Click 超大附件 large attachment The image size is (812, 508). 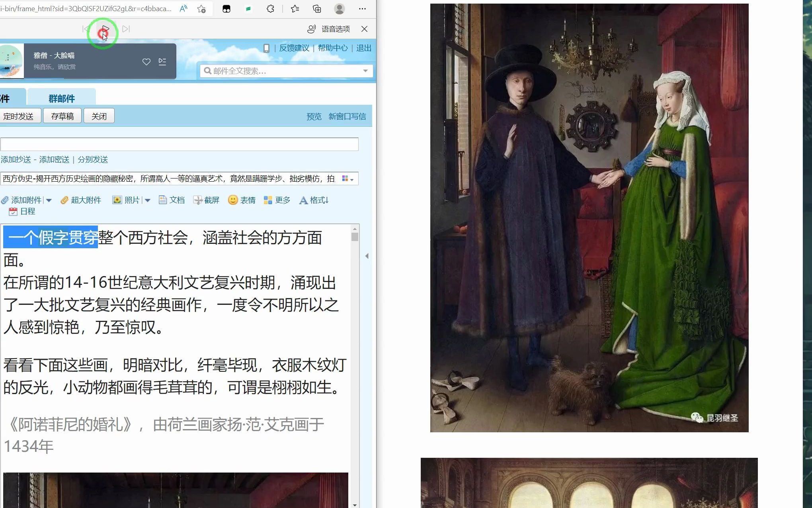pyautogui.click(x=81, y=200)
